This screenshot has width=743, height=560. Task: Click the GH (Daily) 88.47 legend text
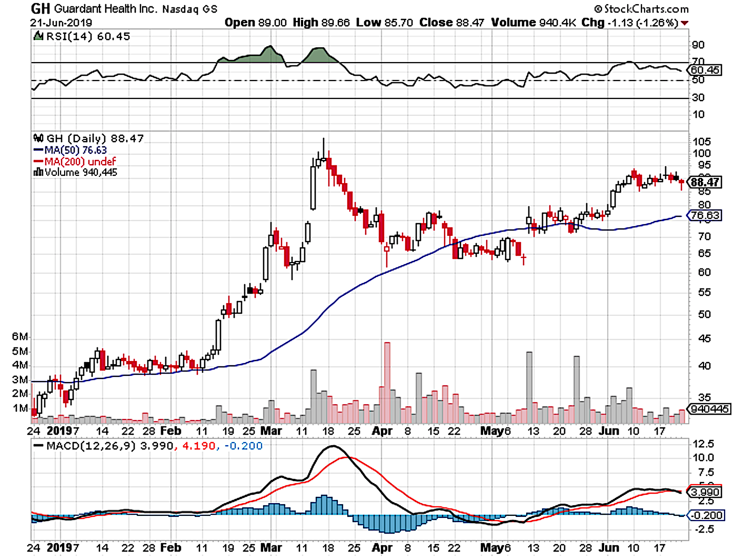coord(95,138)
